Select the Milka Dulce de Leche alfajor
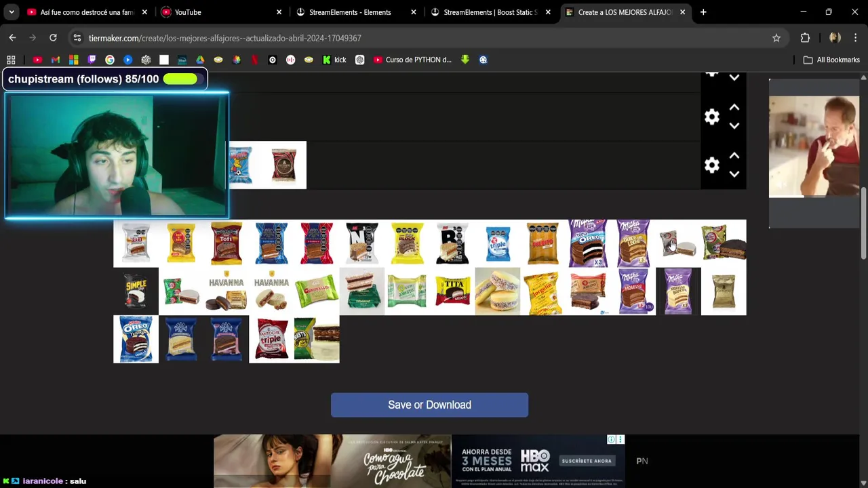This screenshot has width=868, height=488. (633, 243)
